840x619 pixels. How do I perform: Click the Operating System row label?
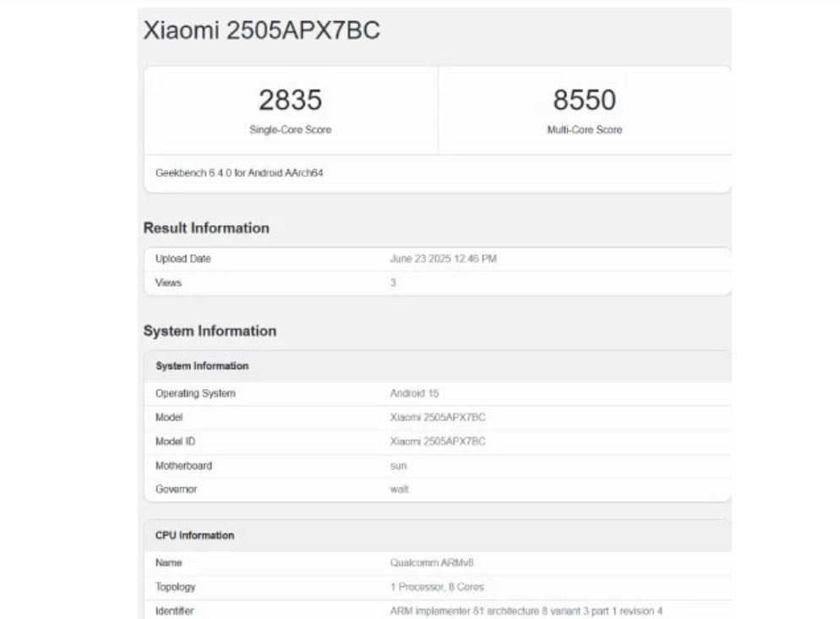(x=195, y=393)
